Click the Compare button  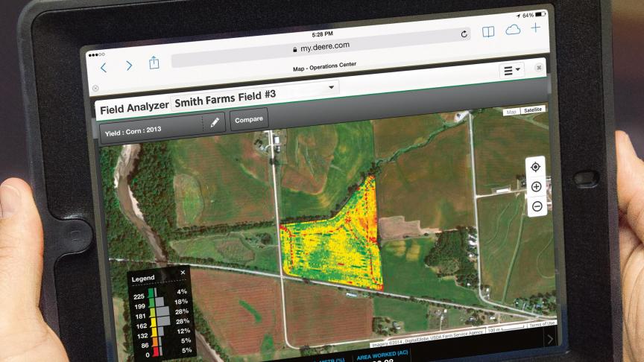click(249, 119)
